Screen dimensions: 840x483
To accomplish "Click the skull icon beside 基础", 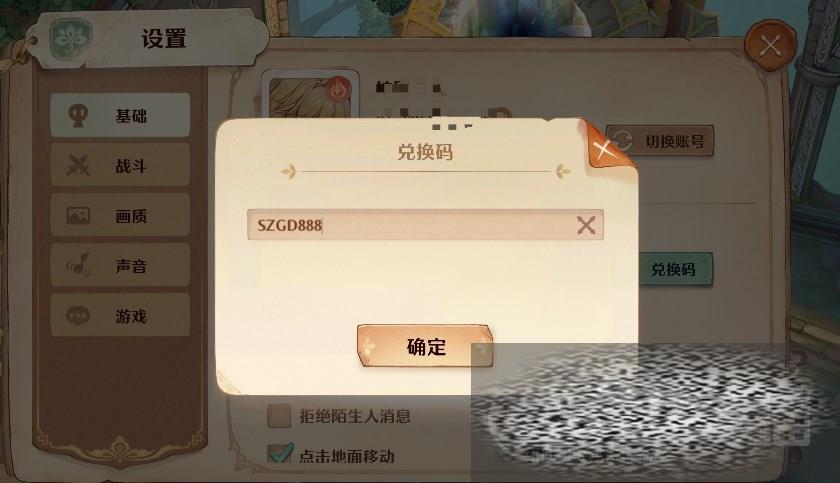I will tap(78, 115).
